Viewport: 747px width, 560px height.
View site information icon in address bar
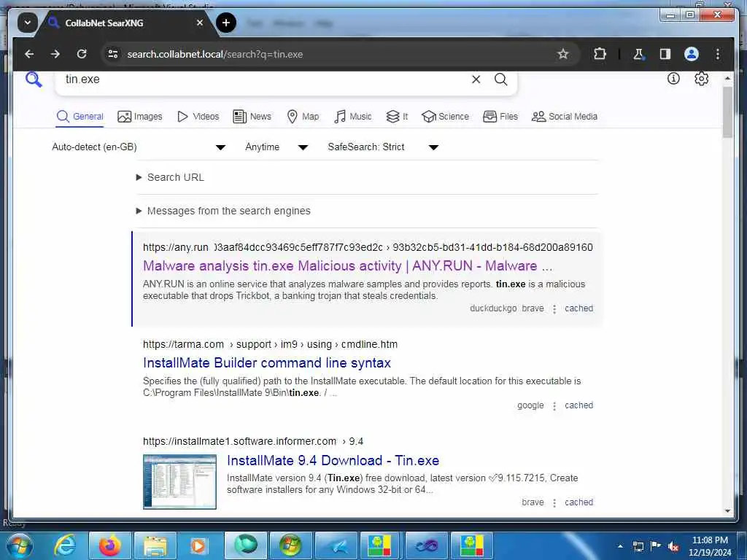[x=113, y=54]
